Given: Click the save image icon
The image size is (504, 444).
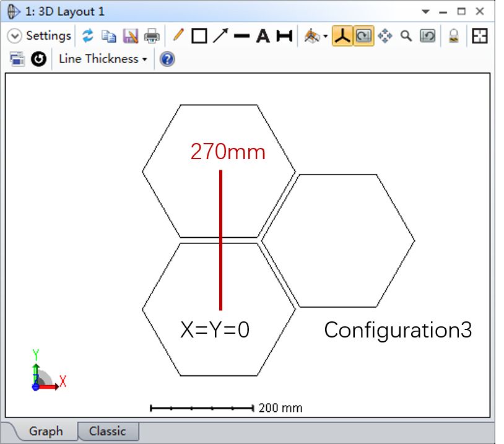Looking at the screenshot, I should pos(130,36).
